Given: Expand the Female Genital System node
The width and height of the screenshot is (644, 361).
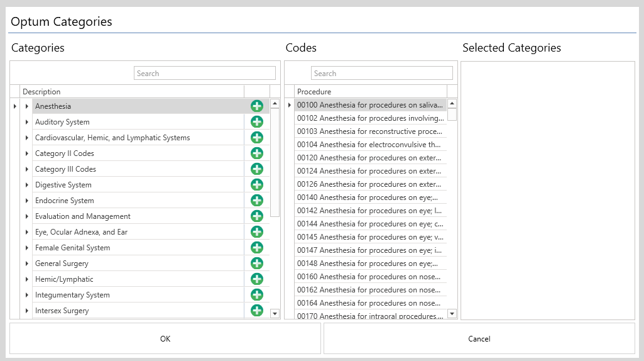Looking at the screenshot, I should (x=26, y=248).
